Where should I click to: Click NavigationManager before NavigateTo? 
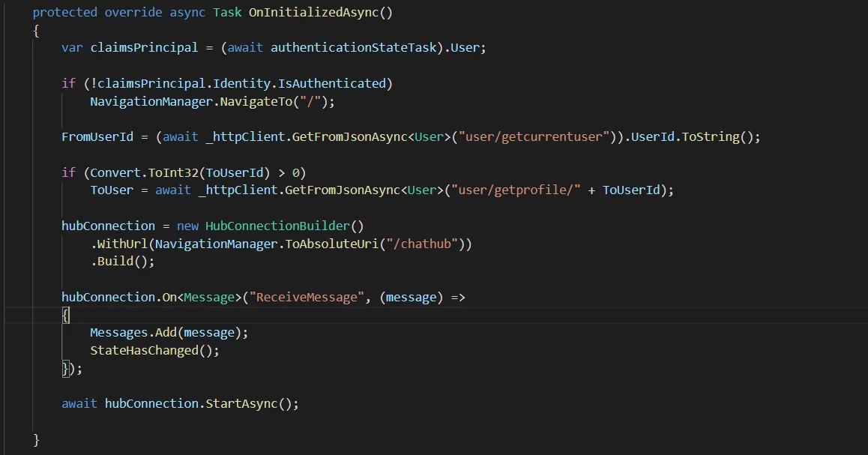(151, 102)
